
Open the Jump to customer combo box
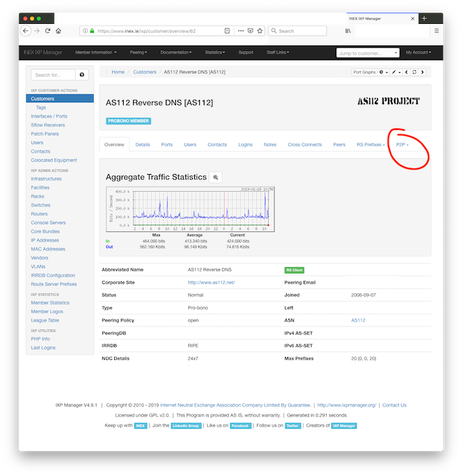[368, 53]
